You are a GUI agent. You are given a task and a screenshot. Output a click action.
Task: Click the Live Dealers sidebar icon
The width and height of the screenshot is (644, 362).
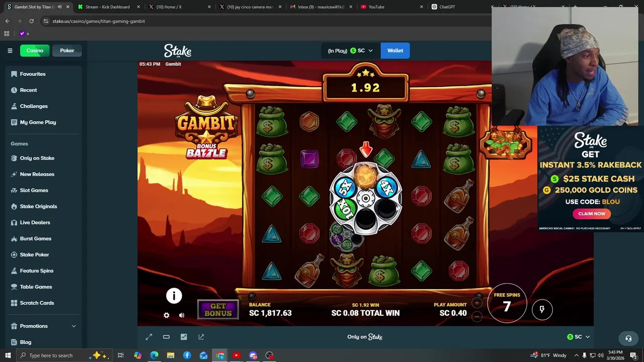click(x=14, y=222)
